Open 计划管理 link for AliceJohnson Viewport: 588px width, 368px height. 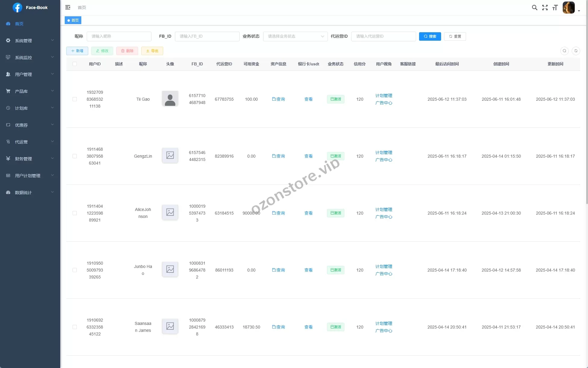[x=384, y=209]
